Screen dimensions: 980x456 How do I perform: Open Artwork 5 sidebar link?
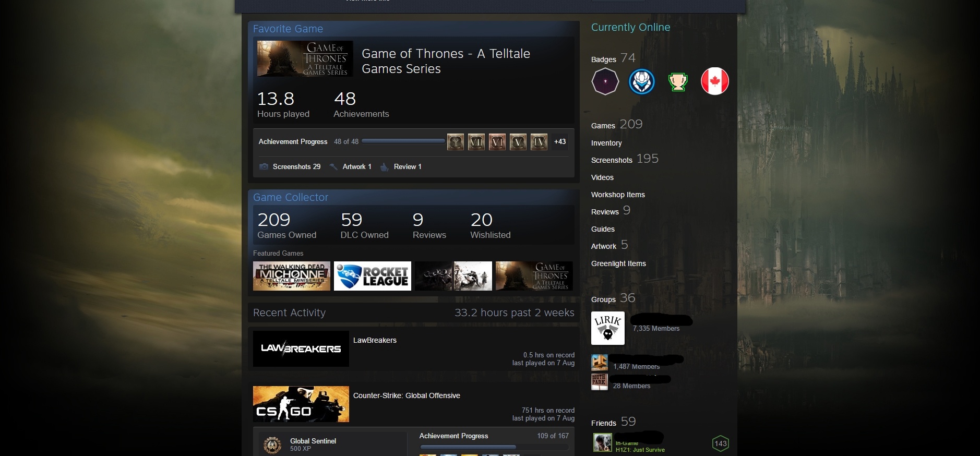pos(609,245)
